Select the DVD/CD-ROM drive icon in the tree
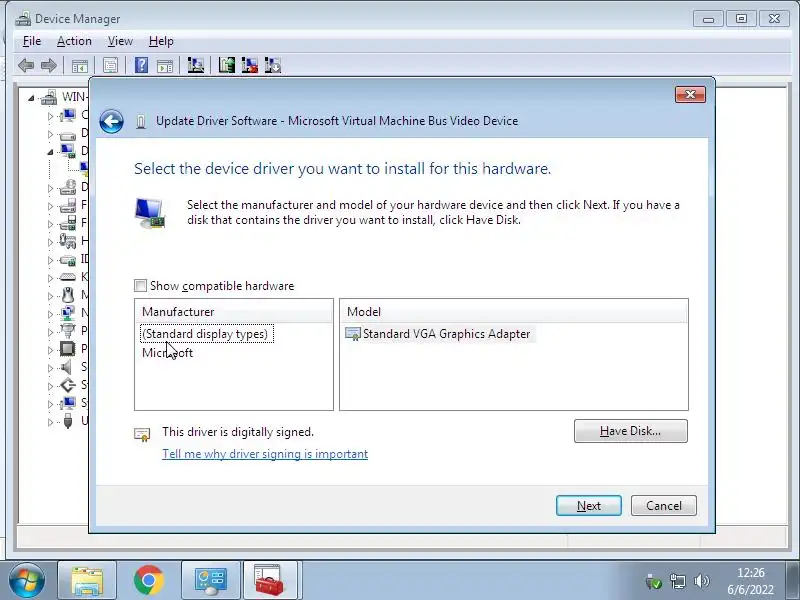This screenshot has width=800, height=600. [x=68, y=187]
